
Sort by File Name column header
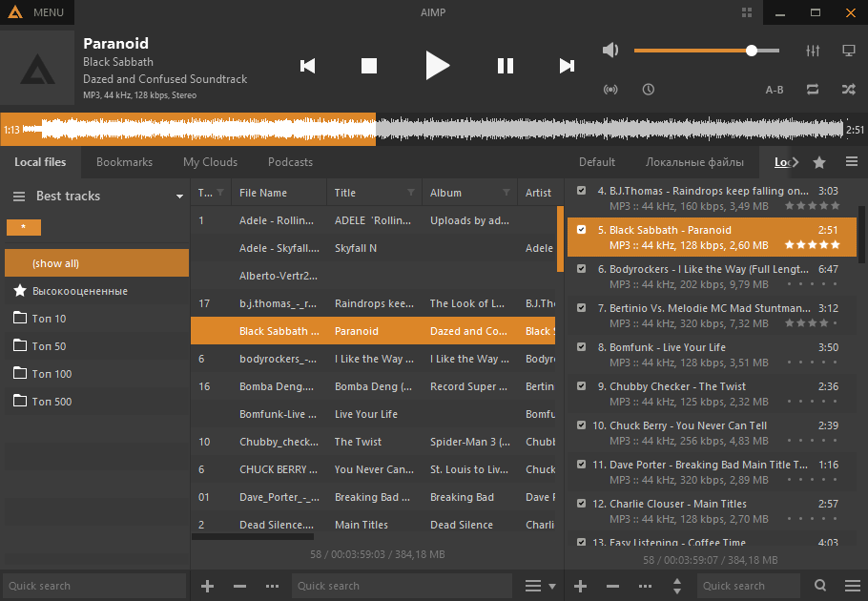[279, 193]
